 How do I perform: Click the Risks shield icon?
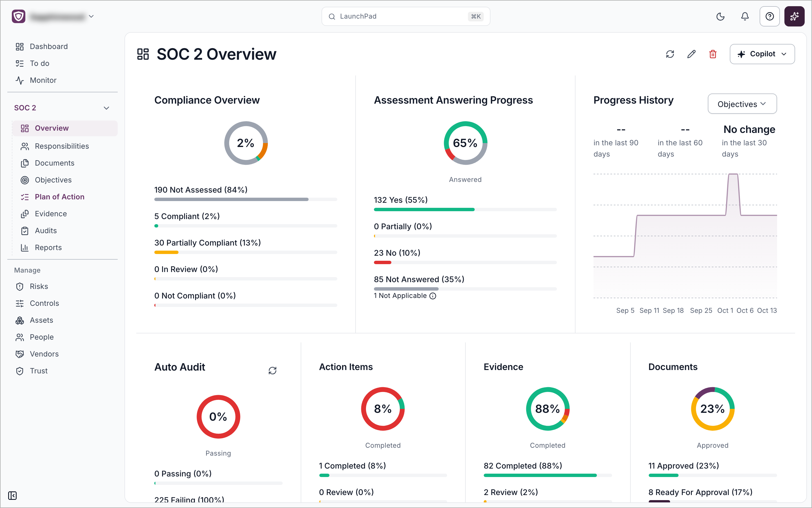pyautogui.click(x=19, y=287)
